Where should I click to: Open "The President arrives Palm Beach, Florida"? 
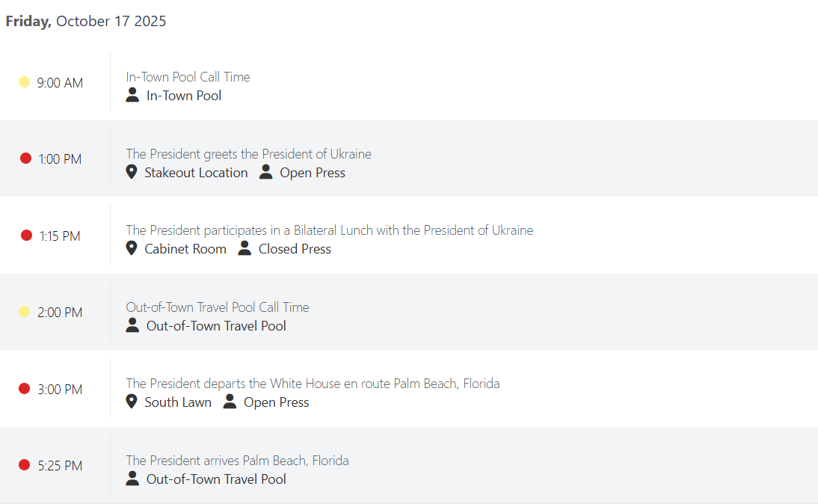(x=237, y=461)
